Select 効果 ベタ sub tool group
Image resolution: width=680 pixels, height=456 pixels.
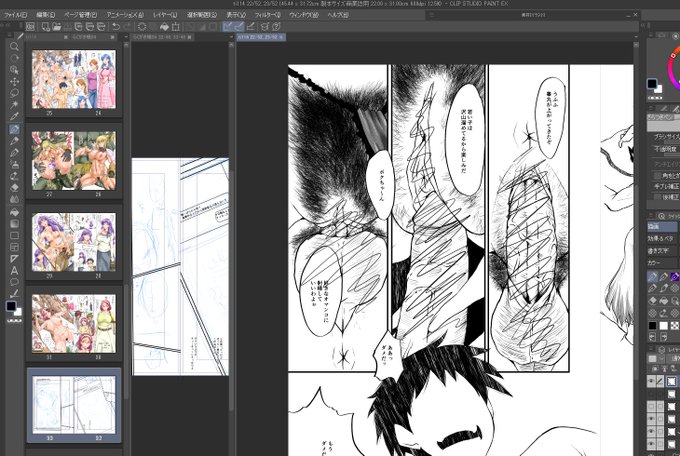(662, 239)
